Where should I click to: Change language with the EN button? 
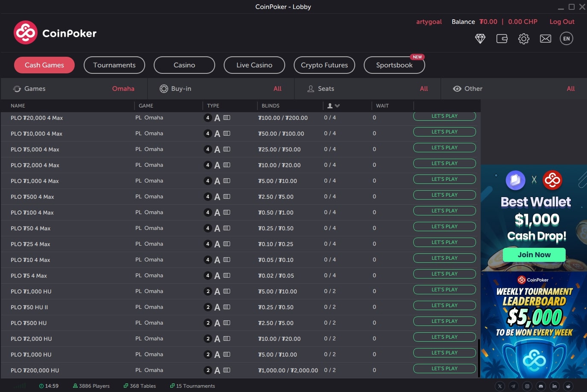coord(567,39)
